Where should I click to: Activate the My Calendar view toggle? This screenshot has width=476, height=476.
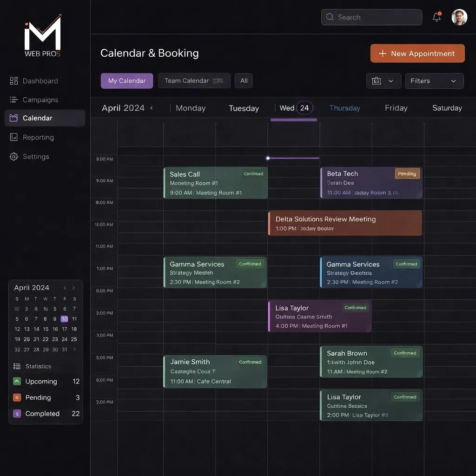point(126,80)
